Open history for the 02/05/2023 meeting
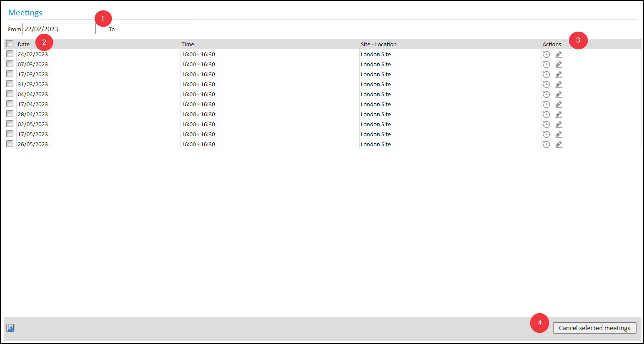Viewport: 644px width, 344px height. click(546, 125)
